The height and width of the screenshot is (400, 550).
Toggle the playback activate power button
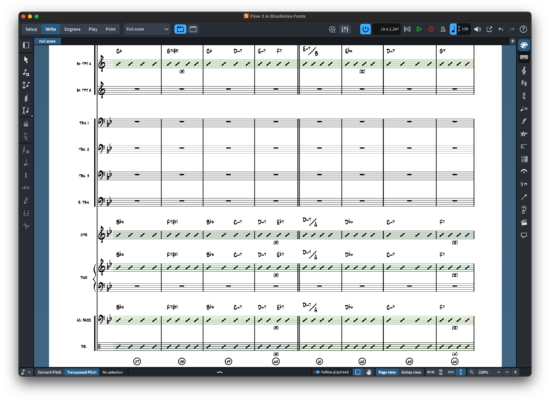pyautogui.click(x=365, y=29)
